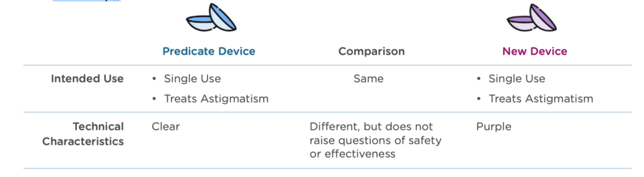Select the Predicate Device heading

209,51
